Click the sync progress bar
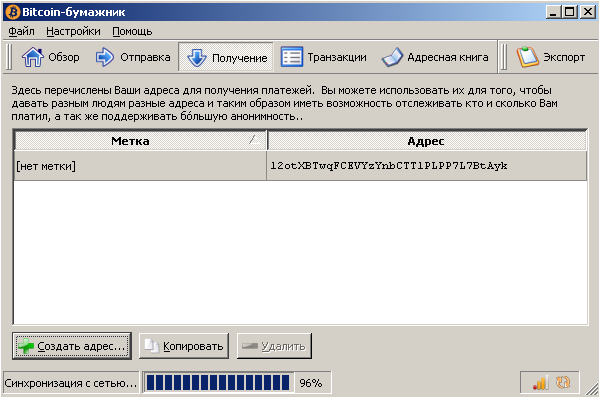The width and height of the screenshot is (599, 397). [219, 382]
